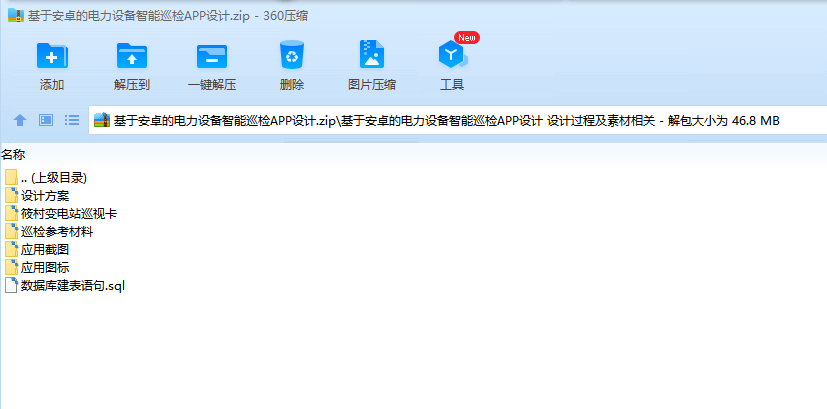Click the 添加 label text
The height and width of the screenshot is (409, 827).
point(52,85)
